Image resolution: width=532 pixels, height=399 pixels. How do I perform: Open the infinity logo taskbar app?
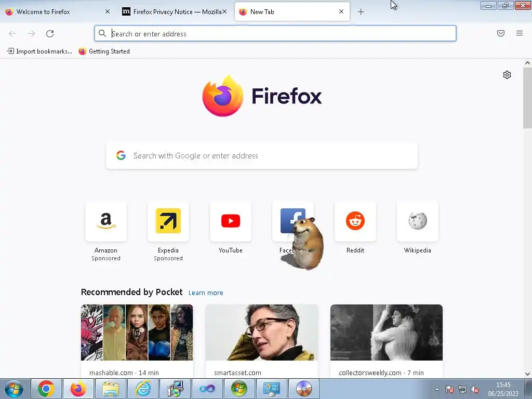pyautogui.click(x=207, y=389)
